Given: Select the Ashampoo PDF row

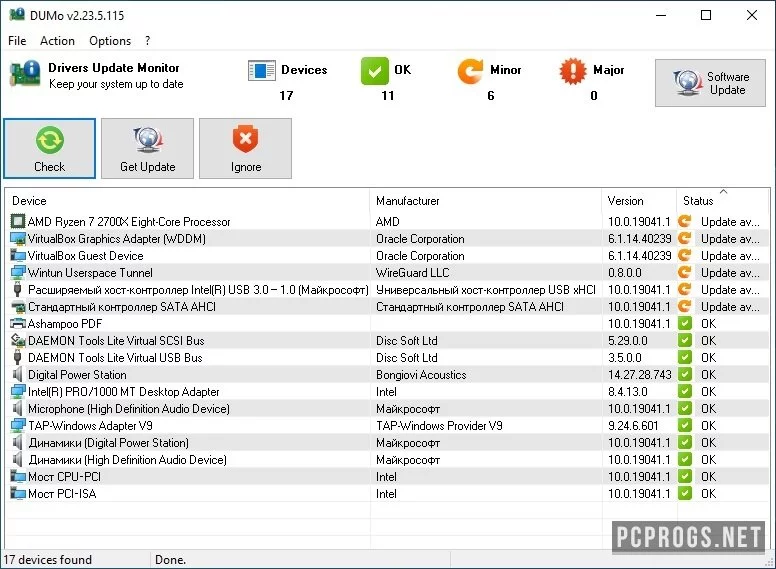Looking at the screenshot, I should (x=388, y=324).
